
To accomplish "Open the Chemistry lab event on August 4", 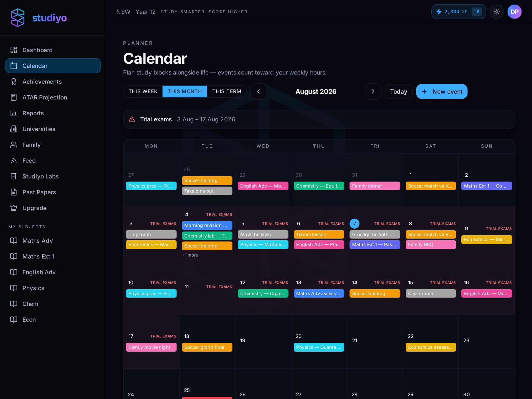I will pyautogui.click(x=207, y=236).
